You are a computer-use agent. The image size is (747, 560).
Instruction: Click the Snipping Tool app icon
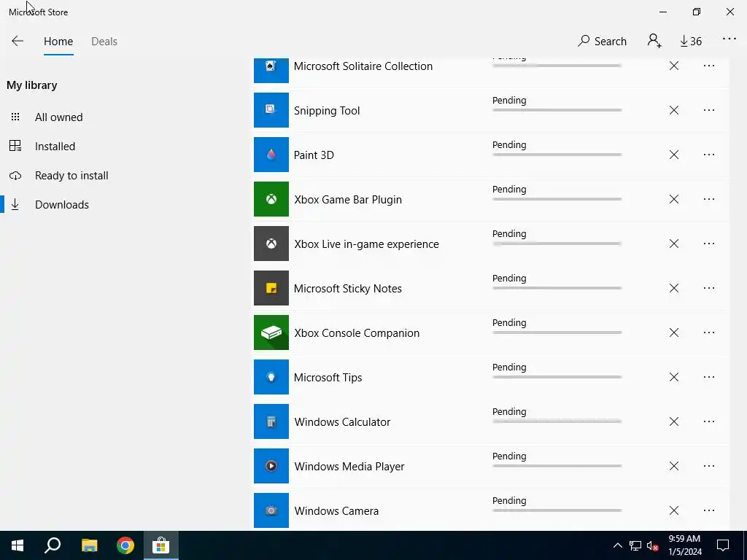(x=271, y=110)
